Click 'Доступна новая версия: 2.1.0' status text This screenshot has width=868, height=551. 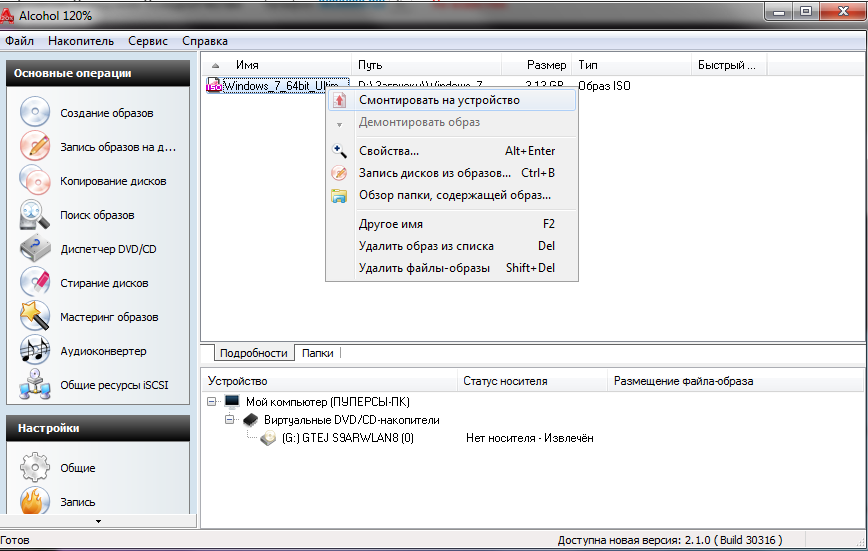click(x=670, y=540)
